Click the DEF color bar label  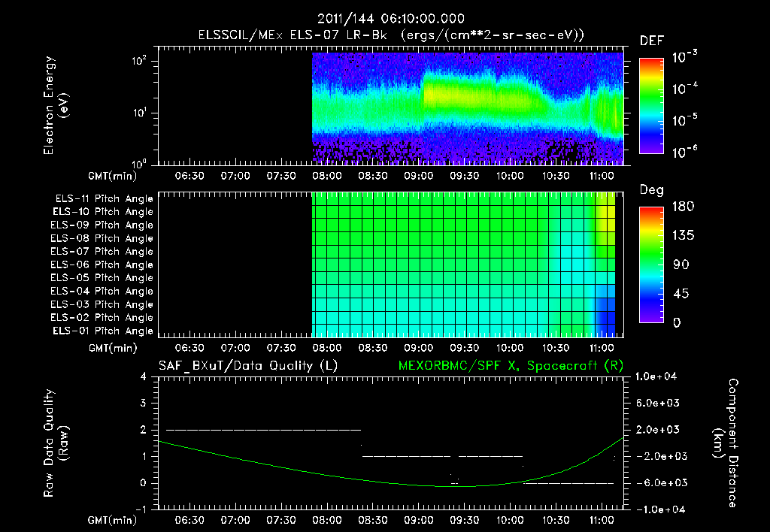click(x=652, y=41)
